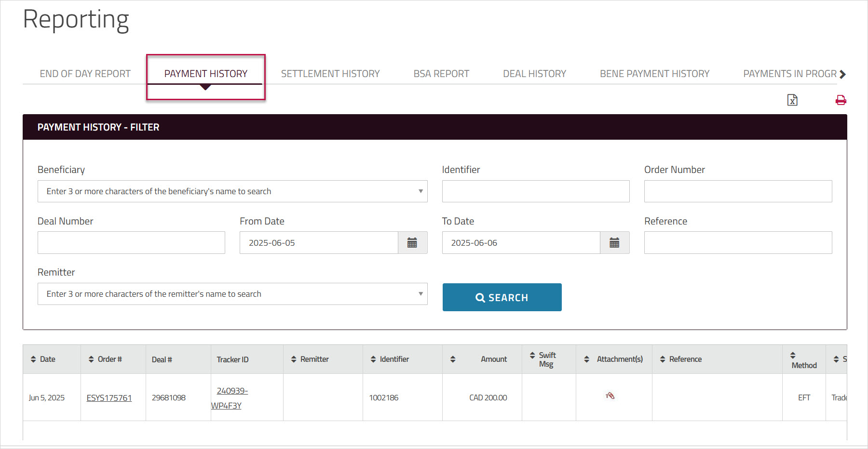This screenshot has height=449, width=868.
Task: Open the To Date calendar picker
Action: (614, 243)
